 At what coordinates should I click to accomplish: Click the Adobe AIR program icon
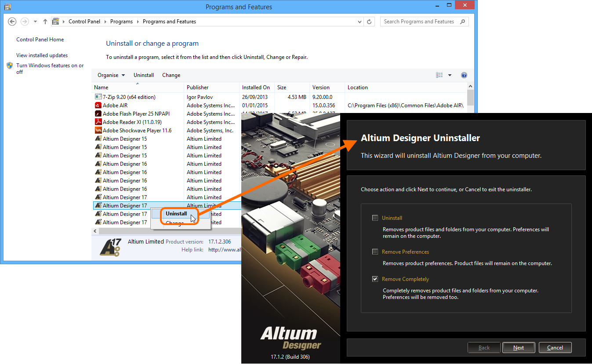[x=98, y=106]
